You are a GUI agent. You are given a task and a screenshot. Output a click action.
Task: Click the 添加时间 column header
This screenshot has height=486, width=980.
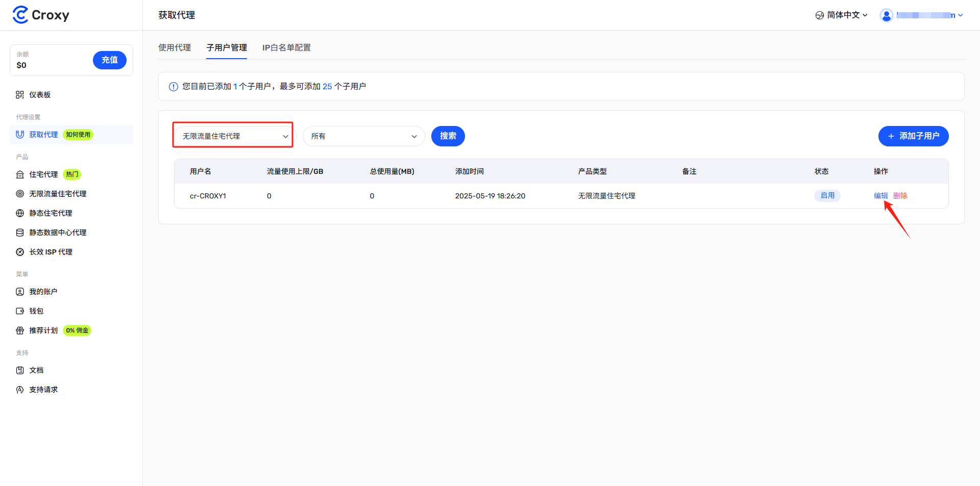[470, 171]
